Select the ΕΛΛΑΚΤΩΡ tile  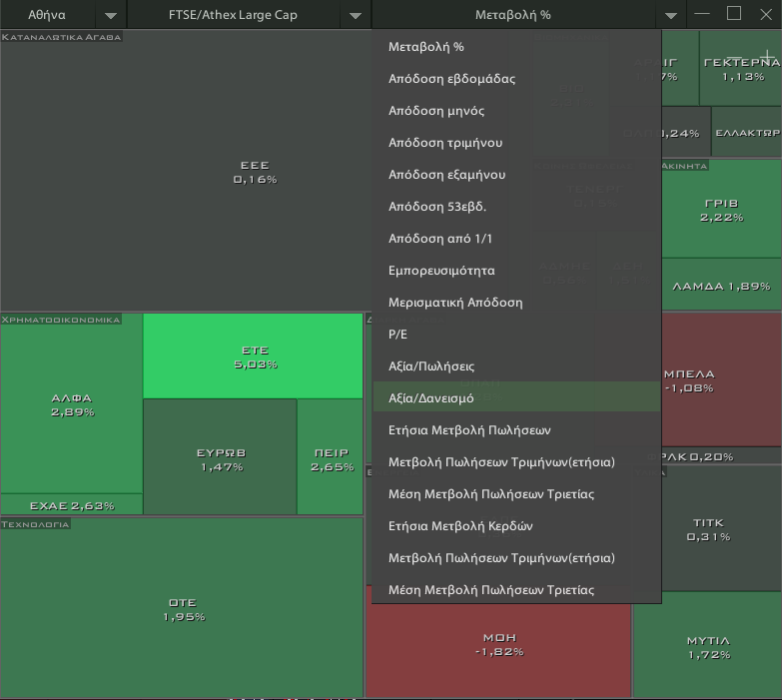(x=747, y=132)
